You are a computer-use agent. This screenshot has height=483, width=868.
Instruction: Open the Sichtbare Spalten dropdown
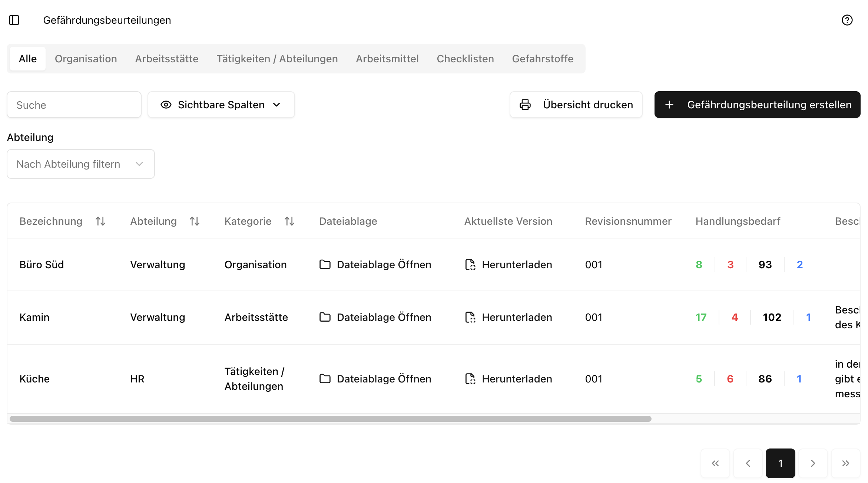(221, 105)
